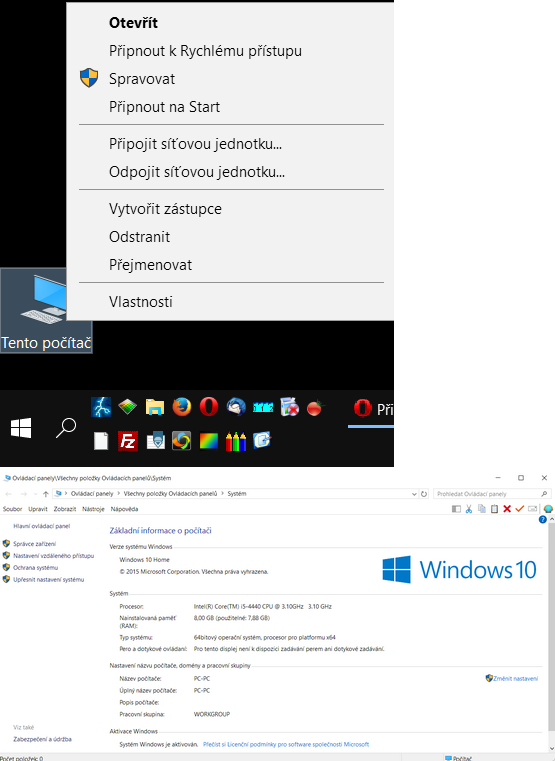555x761 pixels.
Task: Click the rename field toolbar icon
Action: click(533, 509)
